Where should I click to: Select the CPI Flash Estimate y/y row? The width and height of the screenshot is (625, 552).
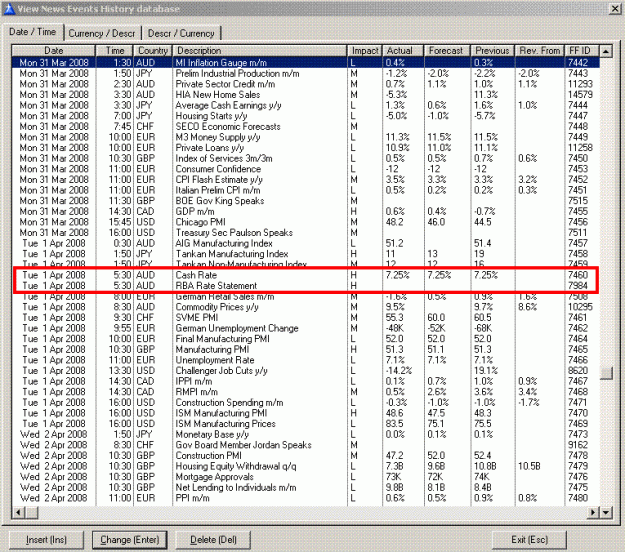(x=305, y=180)
